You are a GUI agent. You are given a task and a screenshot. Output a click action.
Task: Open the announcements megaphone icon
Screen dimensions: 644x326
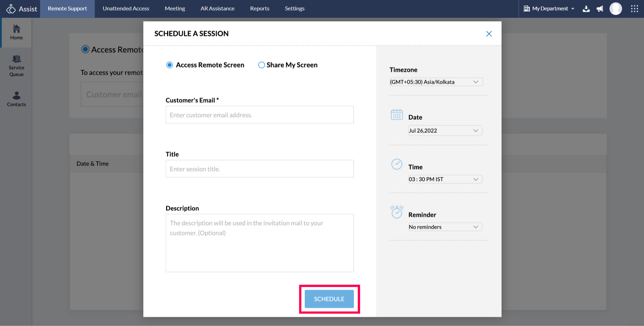click(x=600, y=9)
